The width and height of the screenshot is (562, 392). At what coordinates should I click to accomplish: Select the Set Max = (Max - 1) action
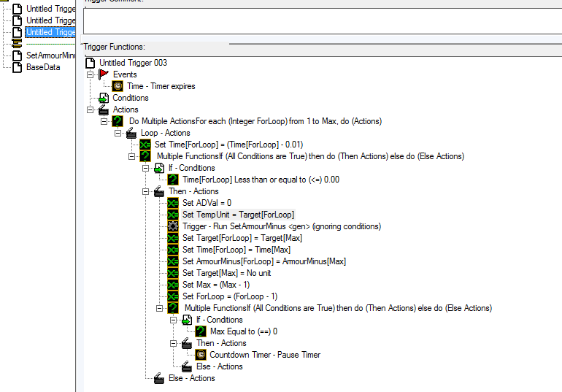pyautogui.click(x=216, y=285)
